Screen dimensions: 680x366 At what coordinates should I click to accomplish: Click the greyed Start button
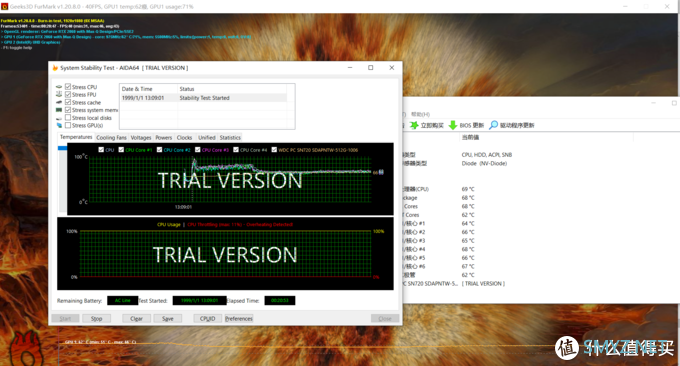pos(65,318)
